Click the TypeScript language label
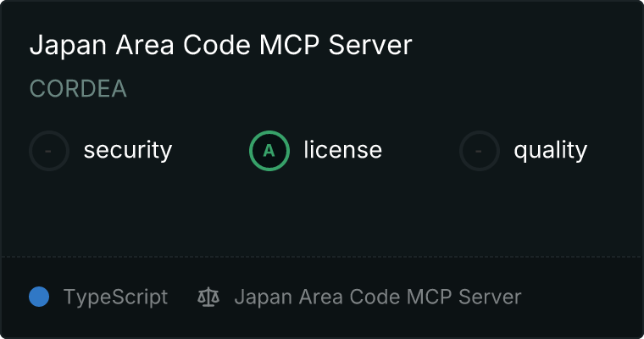 pyautogui.click(x=115, y=297)
